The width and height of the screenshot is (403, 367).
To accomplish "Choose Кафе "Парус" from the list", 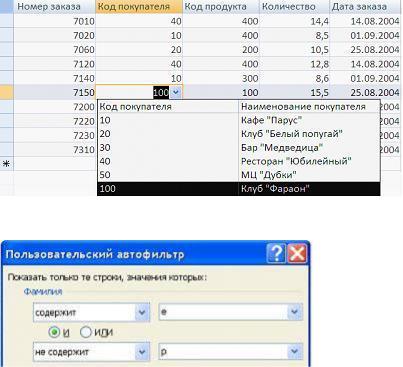I will (x=239, y=120).
